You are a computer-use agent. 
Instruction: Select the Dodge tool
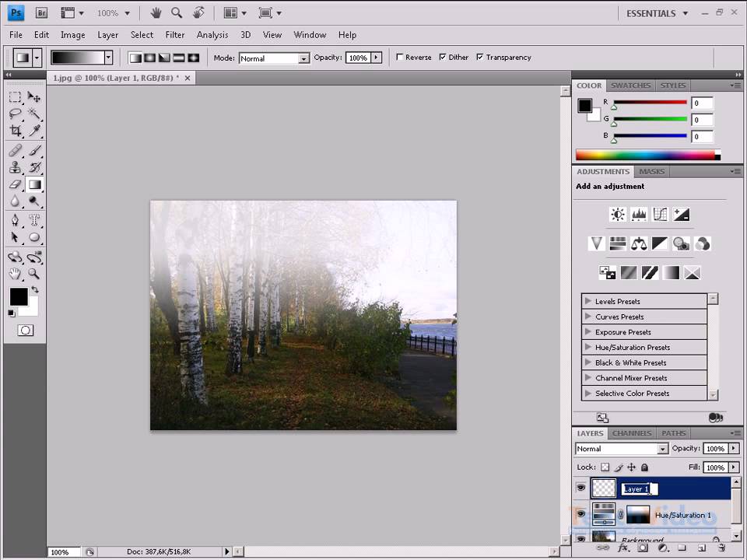[33, 201]
